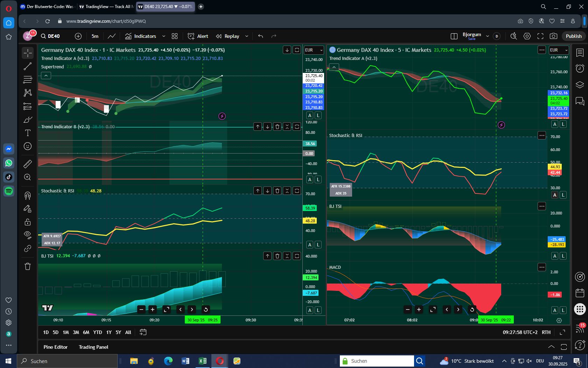Viewport: 588px width, 368px height.
Task: Open the layout setup grid icon
Action: point(175,36)
